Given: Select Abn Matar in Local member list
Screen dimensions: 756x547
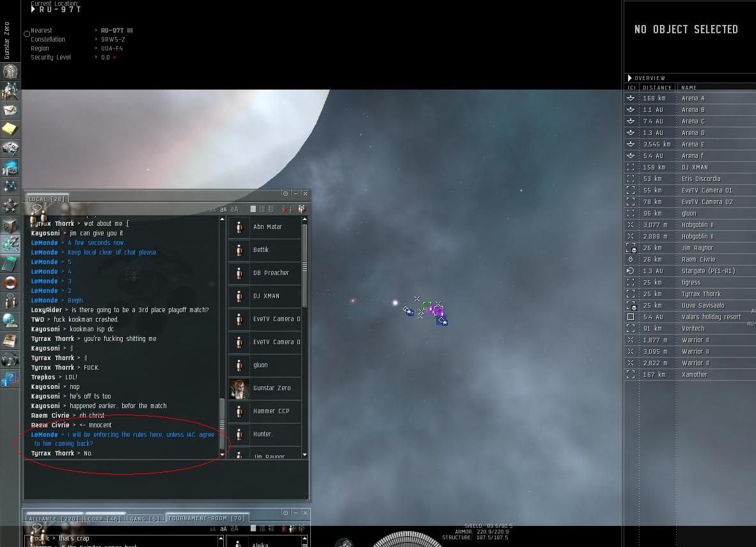Looking at the screenshot, I should (x=264, y=226).
